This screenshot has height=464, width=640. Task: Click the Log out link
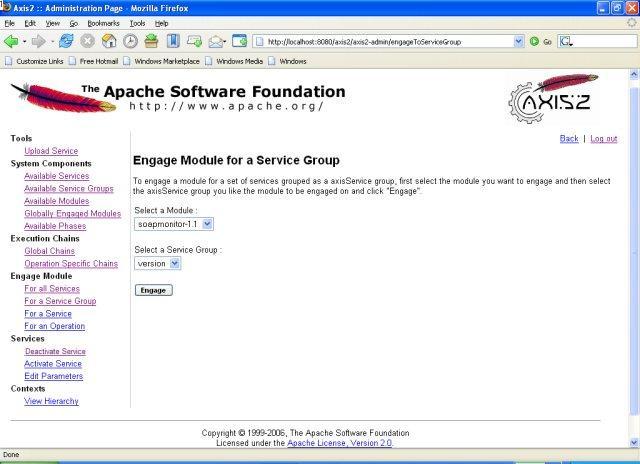[x=603, y=138]
